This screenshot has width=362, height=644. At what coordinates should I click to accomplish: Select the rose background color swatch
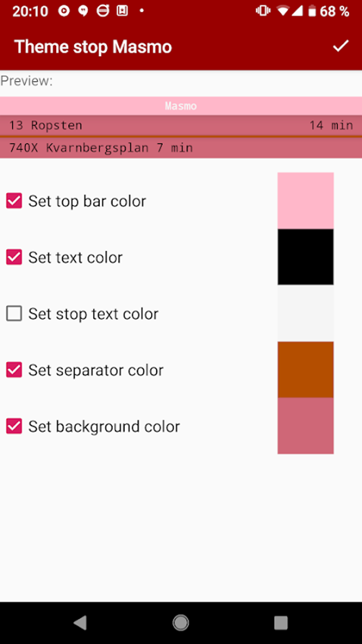(305, 426)
